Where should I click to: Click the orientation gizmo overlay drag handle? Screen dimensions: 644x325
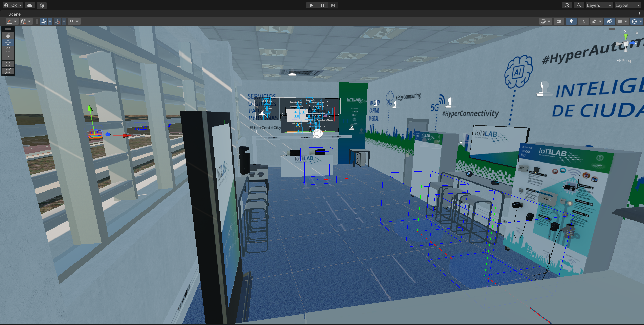click(612, 29)
